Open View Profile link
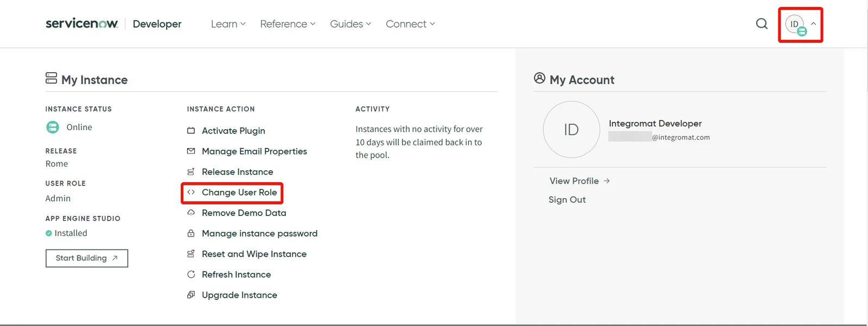 pos(579,181)
